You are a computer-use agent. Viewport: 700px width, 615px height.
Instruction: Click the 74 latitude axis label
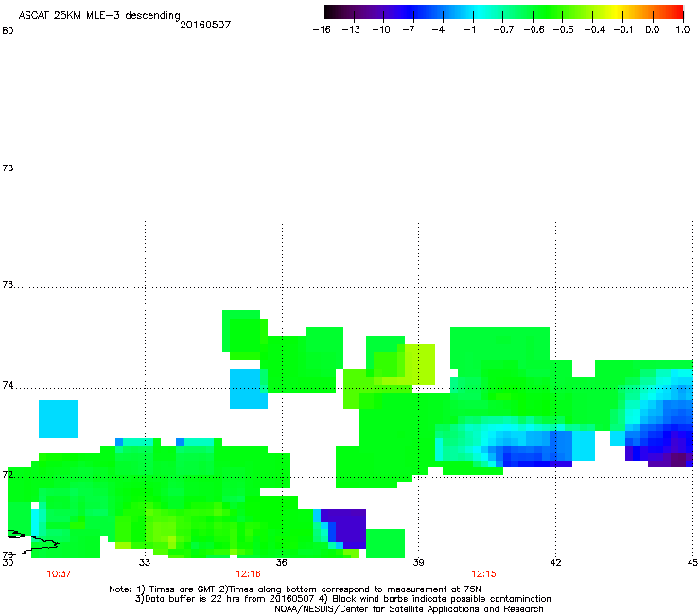pos(8,385)
